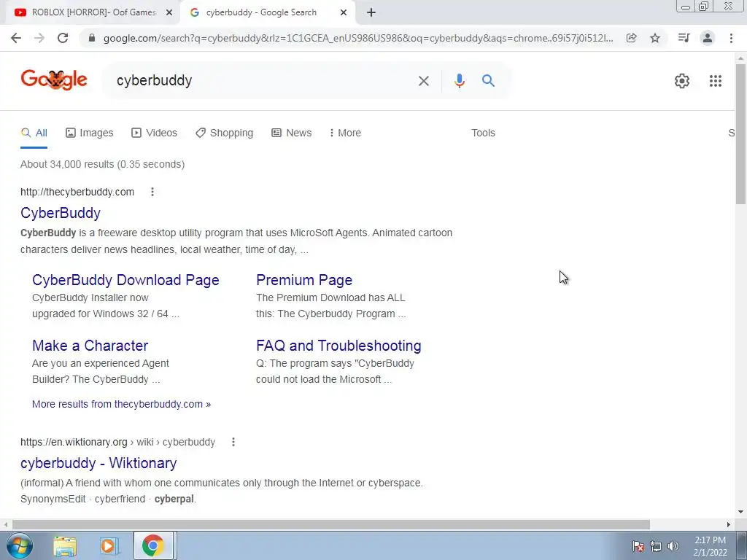Image resolution: width=747 pixels, height=560 pixels.
Task: Switch to the ROBLOX HORROR YouTube tab
Action: [x=93, y=13]
